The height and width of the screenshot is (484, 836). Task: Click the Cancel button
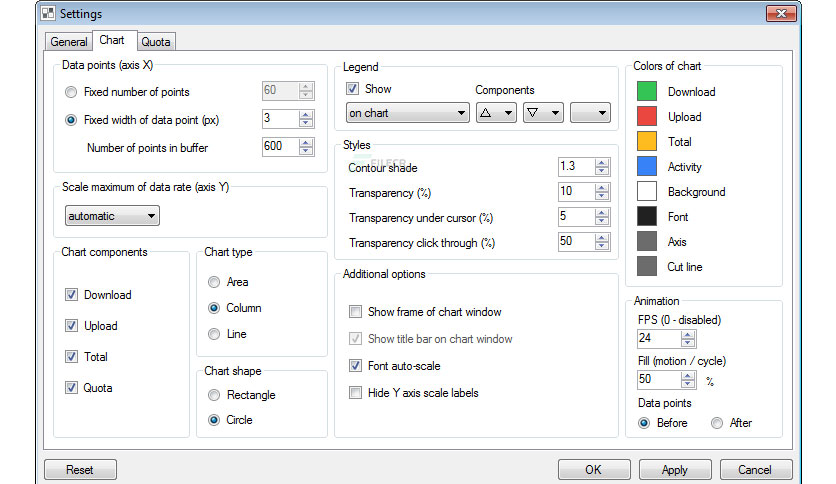[756, 470]
